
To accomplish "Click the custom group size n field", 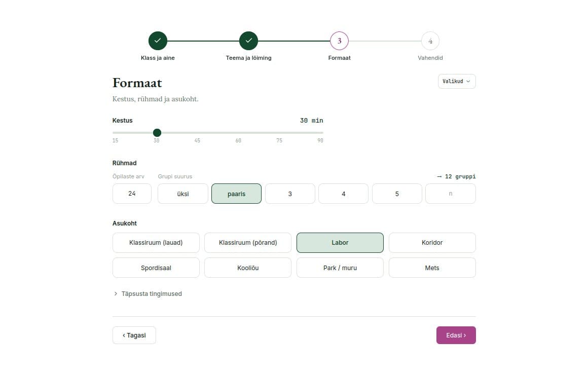I will point(450,194).
